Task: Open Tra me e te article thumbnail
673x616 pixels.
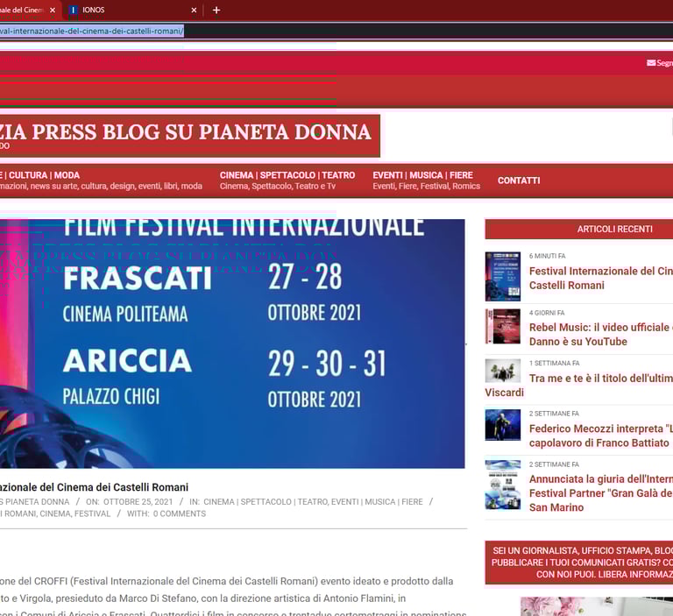Action: click(503, 371)
